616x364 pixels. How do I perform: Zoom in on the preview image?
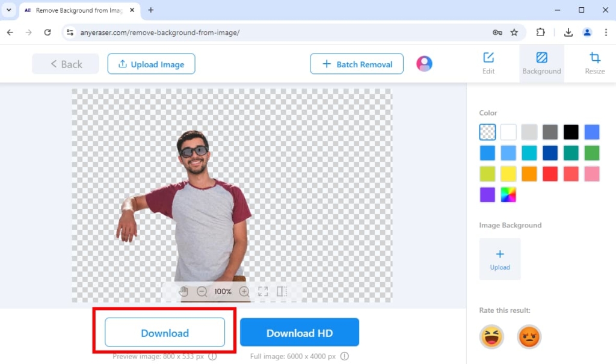tap(244, 292)
